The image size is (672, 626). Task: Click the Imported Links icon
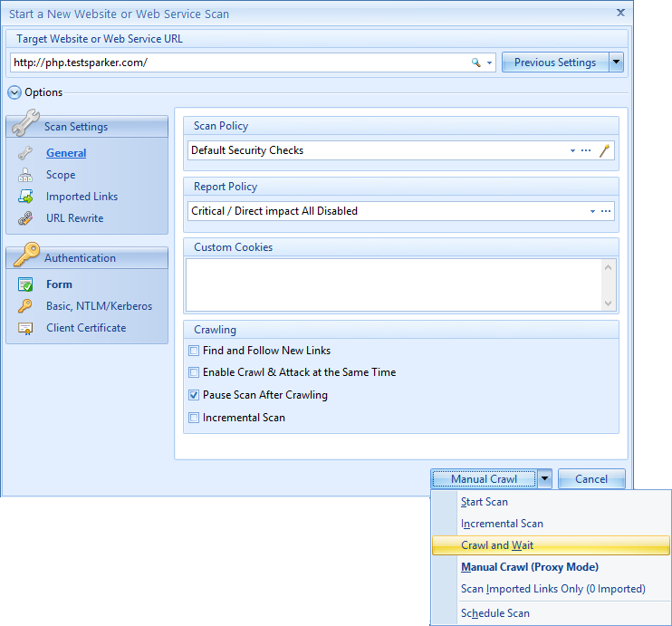point(25,197)
